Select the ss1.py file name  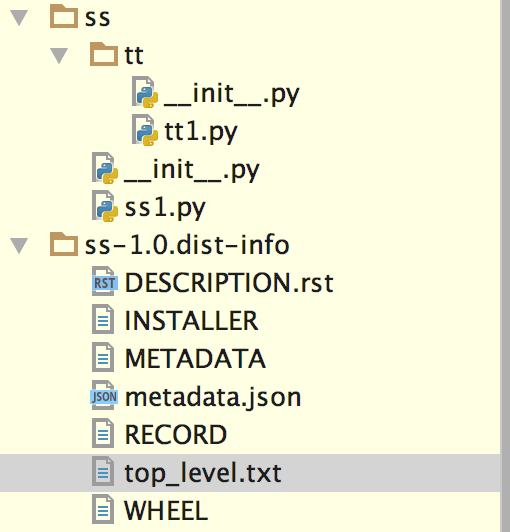click(x=165, y=208)
